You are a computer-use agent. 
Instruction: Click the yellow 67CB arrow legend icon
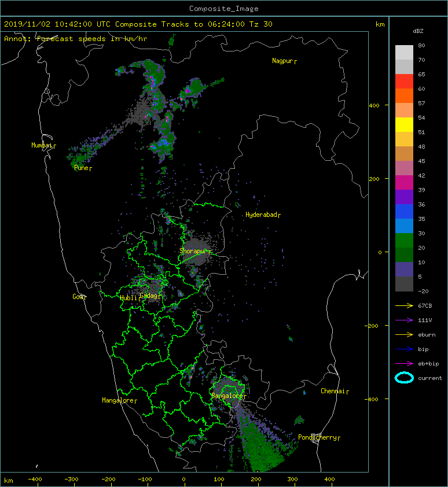[x=404, y=305]
